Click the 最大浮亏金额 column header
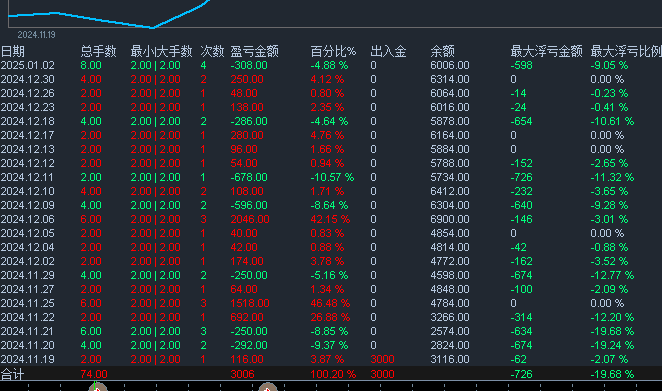 (x=546, y=52)
